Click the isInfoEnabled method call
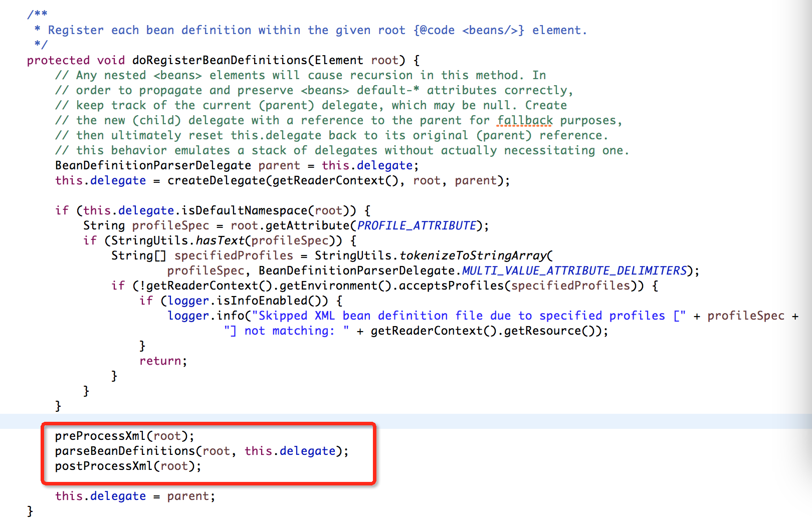 coord(262,301)
